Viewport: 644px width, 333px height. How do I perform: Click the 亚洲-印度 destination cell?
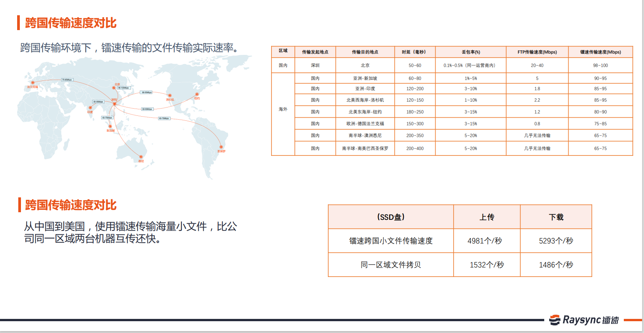(x=365, y=88)
